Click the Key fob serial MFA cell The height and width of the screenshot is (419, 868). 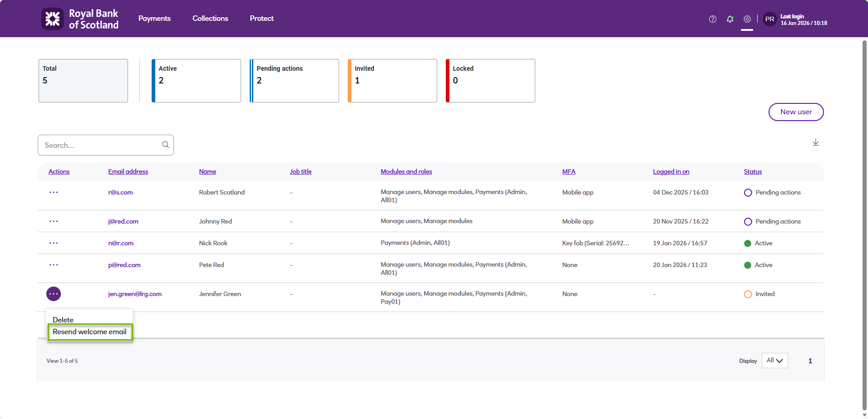(x=596, y=243)
